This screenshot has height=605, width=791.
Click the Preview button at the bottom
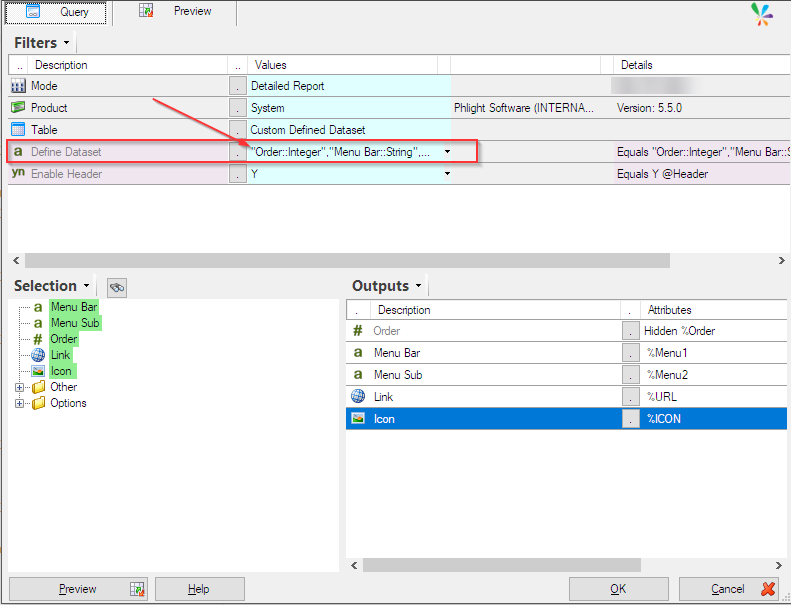(78, 589)
